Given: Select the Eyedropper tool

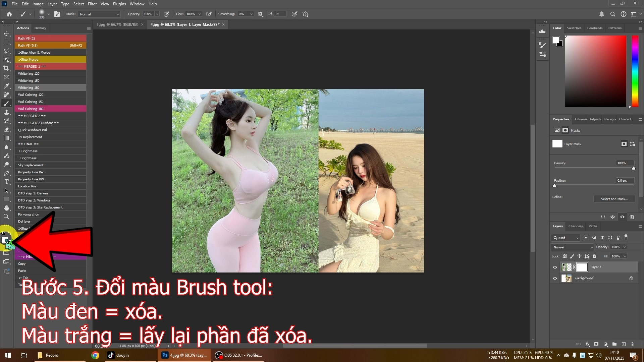Looking at the screenshot, I should coord(6,86).
